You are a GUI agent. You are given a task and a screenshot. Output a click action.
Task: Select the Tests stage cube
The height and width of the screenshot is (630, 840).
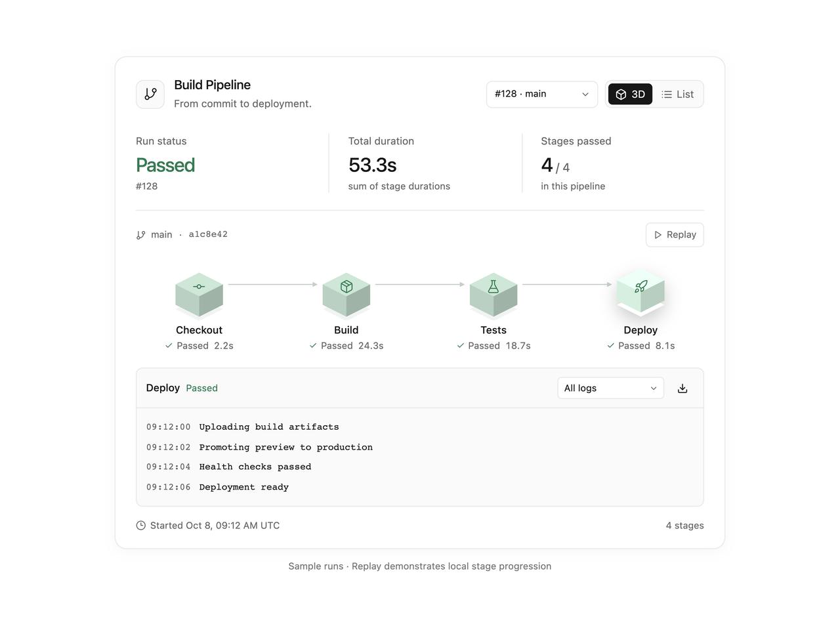coord(493,295)
